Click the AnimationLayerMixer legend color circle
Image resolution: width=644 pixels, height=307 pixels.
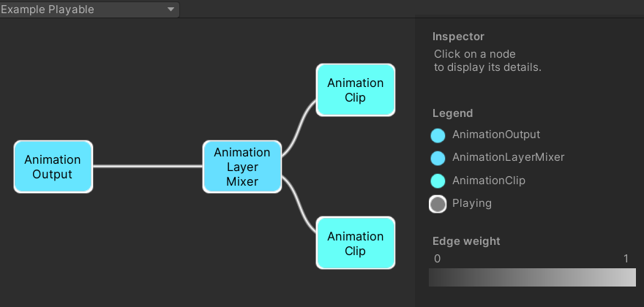coord(438,158)
